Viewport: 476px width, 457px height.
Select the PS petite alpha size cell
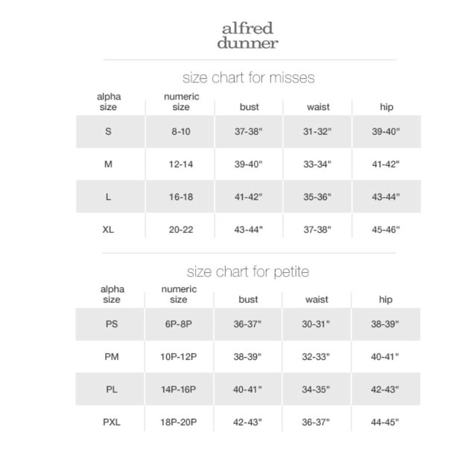[112, 324]
